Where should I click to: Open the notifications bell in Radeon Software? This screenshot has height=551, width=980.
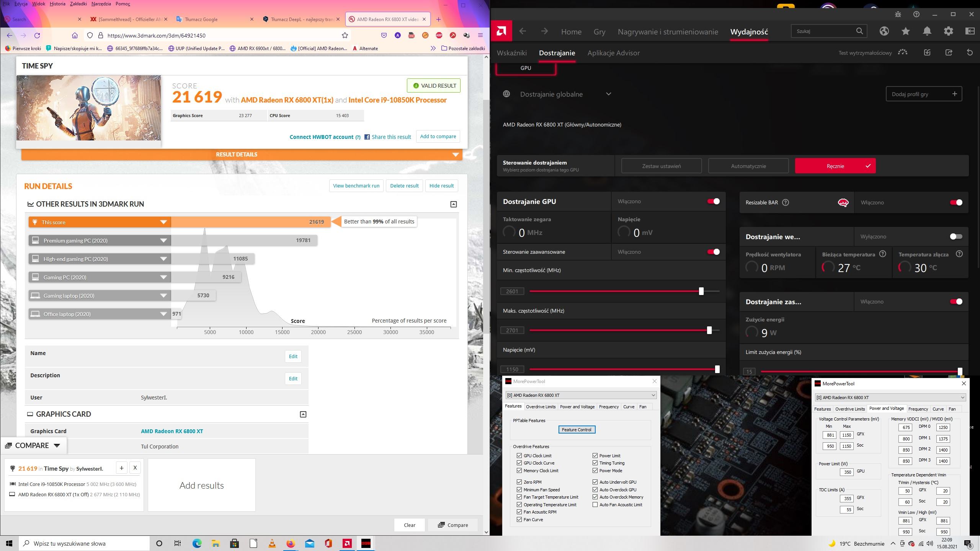click(x=927, y=31)
